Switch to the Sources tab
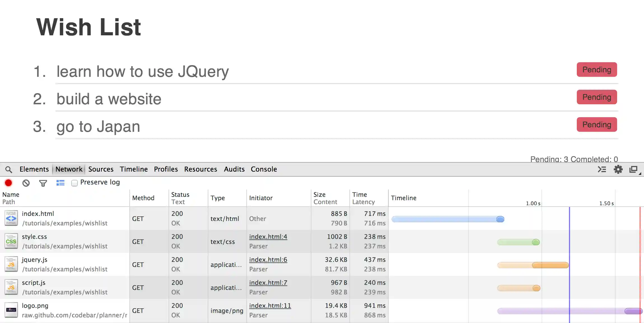Image resolution: width=644 pixels, height=323 pixels. click(x=101, y=169)
